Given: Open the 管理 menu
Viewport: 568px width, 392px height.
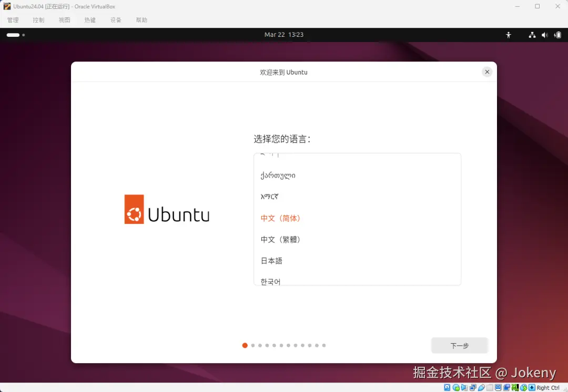Looking at the screenshot, I should click(x=13, y=20).
